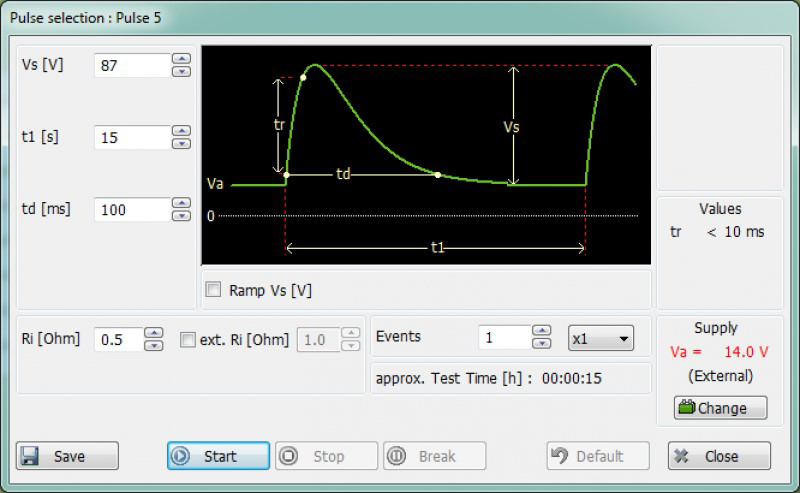Click the Vs [V] input field showing 87
Image resolution: width=800 pixels, height=493 pixels.
coord(133,65)
